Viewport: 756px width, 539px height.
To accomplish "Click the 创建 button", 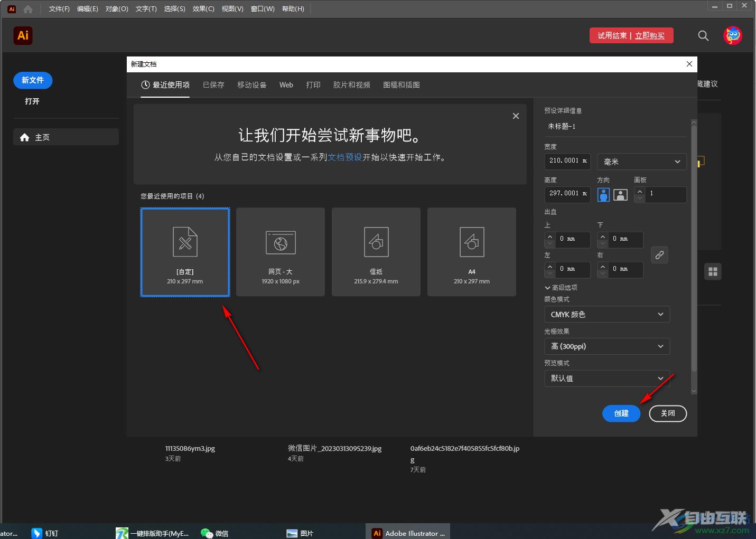I will 621,413.
